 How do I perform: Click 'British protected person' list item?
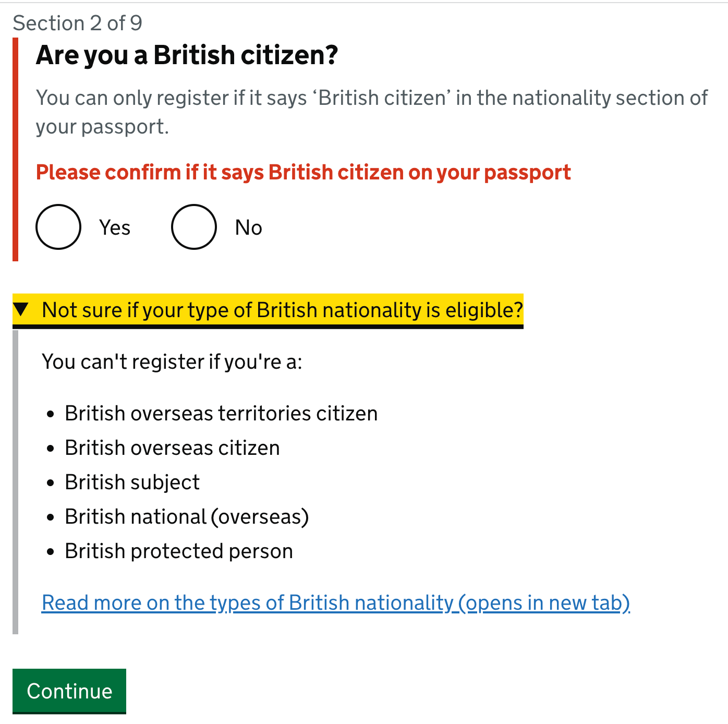click(x=179, y=551)
